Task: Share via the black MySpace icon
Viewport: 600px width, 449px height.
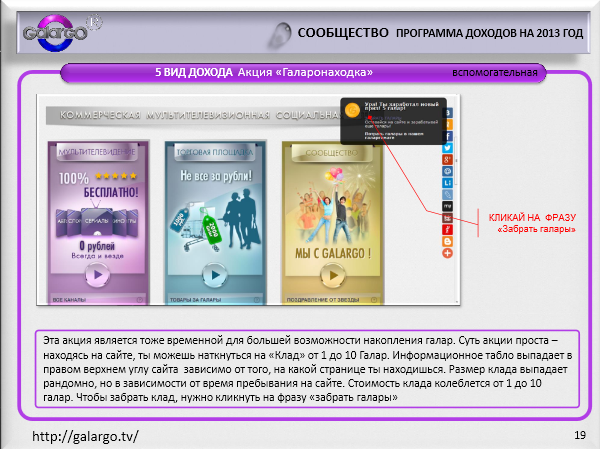Action: click(x=448, y=206)
